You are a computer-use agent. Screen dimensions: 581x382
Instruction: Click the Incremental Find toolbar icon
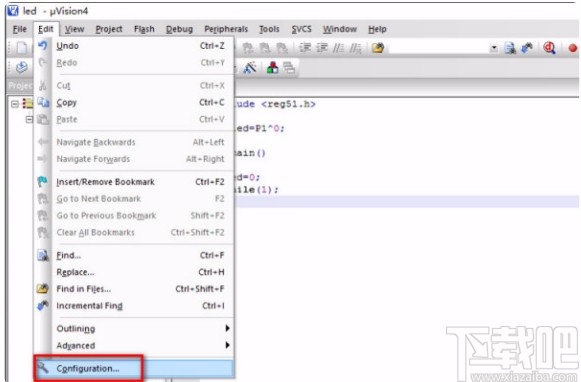[527, 48]
